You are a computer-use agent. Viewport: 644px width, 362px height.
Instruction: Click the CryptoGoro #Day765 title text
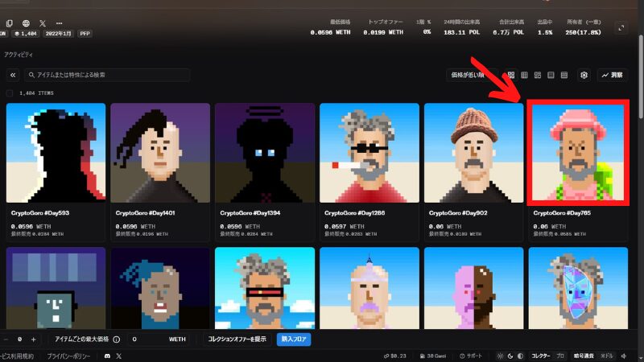[x=562, y=213]
